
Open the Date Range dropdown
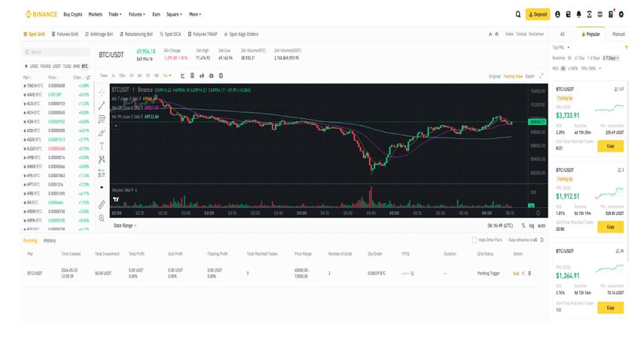(125, 225)
